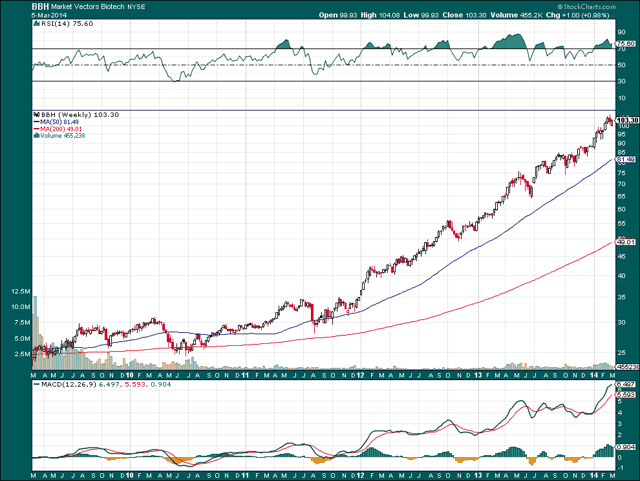This screenshot has width=640, height=481.
Task: Click the 0.904 histogram value tag
Action: 626,447
